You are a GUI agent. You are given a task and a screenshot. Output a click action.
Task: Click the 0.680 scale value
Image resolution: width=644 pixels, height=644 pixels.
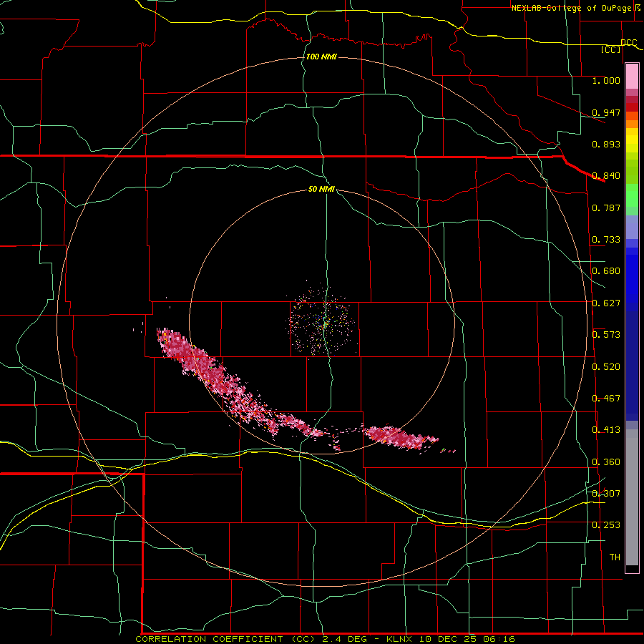point(606,271)
